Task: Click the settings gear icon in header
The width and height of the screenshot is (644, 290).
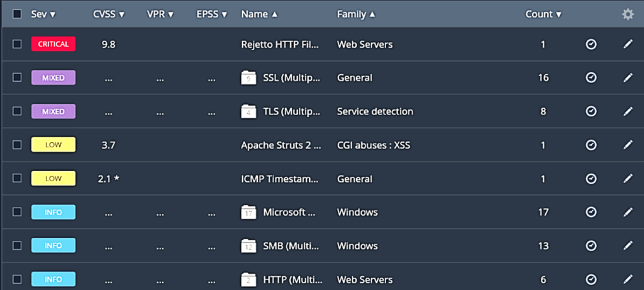Action: [x=627, y=14]
